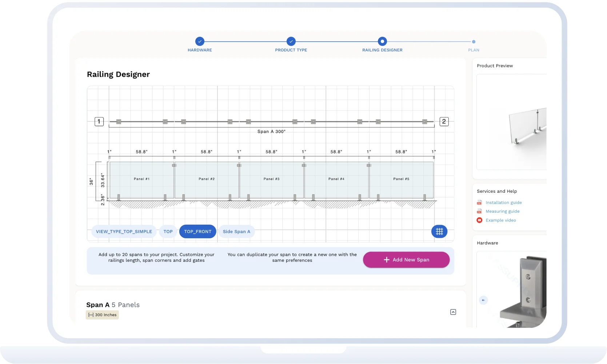This screenshot has width=607, height=364.
Task: Select Panel #3 in the railing diagram
Action: [x=271, y=179]
